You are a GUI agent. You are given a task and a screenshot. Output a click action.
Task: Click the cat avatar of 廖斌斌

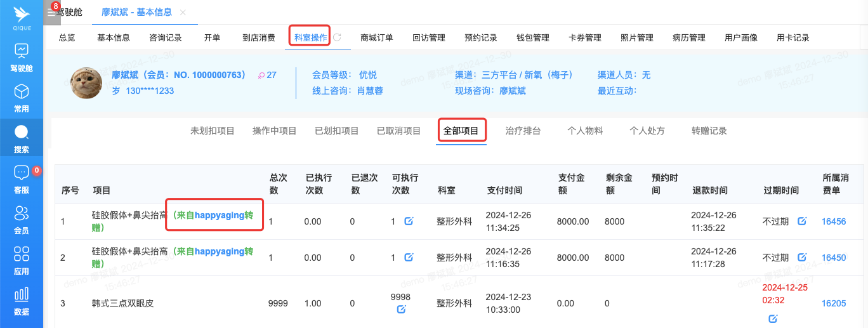coord(86,83)
